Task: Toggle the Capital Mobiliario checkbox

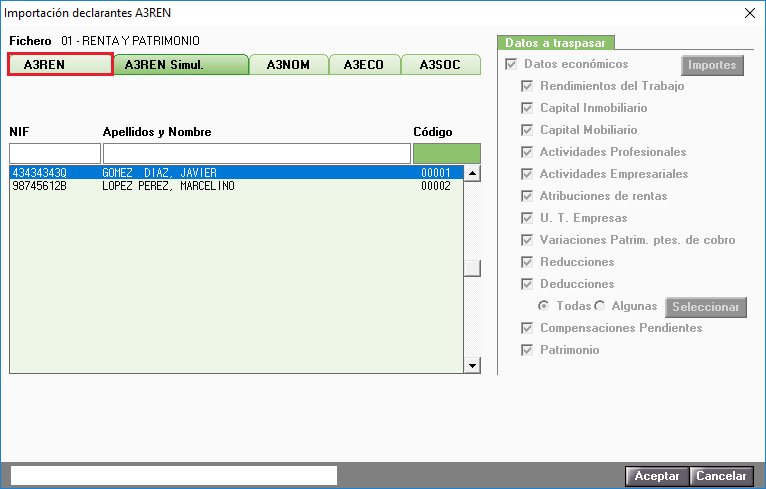Action: 527,130
